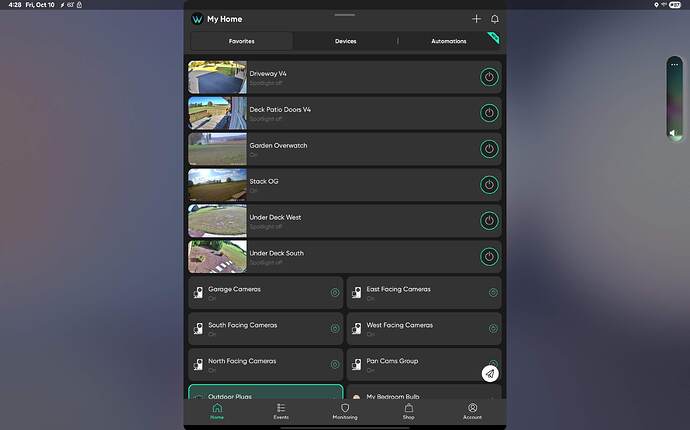690x430 pixels.
Task: Switch to Favorites tab
Action: [x=242, y=41]
